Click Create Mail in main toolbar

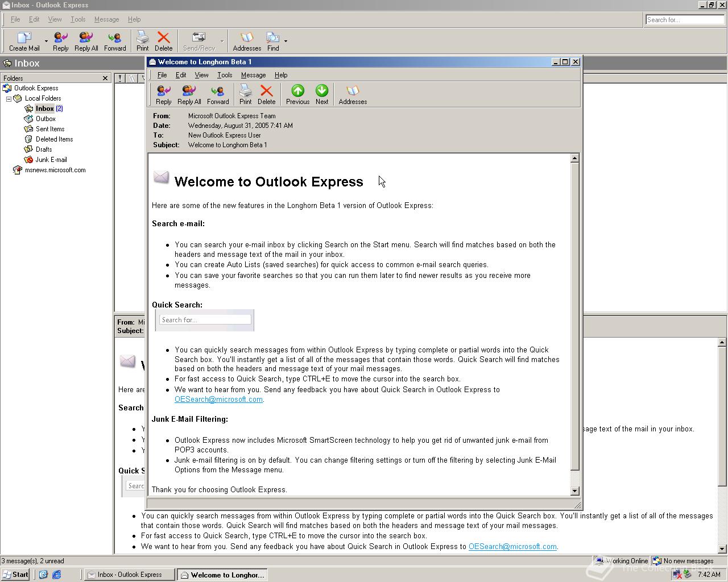(24, 41)
